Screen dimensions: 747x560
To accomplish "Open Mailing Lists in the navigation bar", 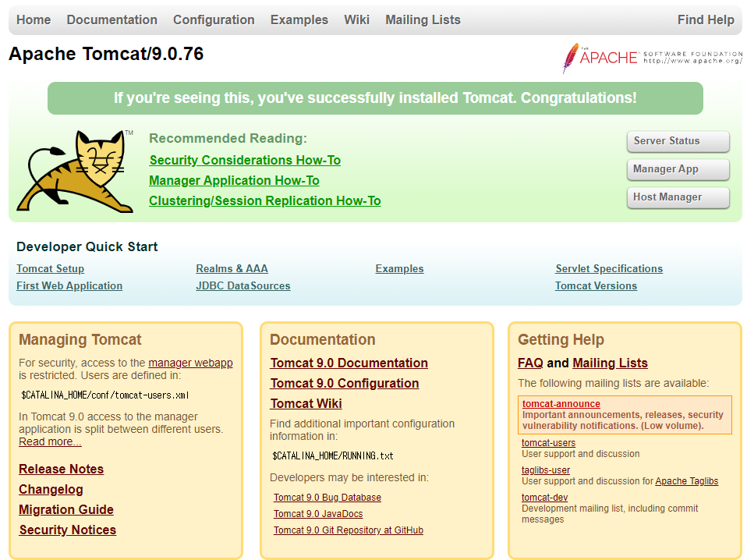I will [x=423, y=20].
